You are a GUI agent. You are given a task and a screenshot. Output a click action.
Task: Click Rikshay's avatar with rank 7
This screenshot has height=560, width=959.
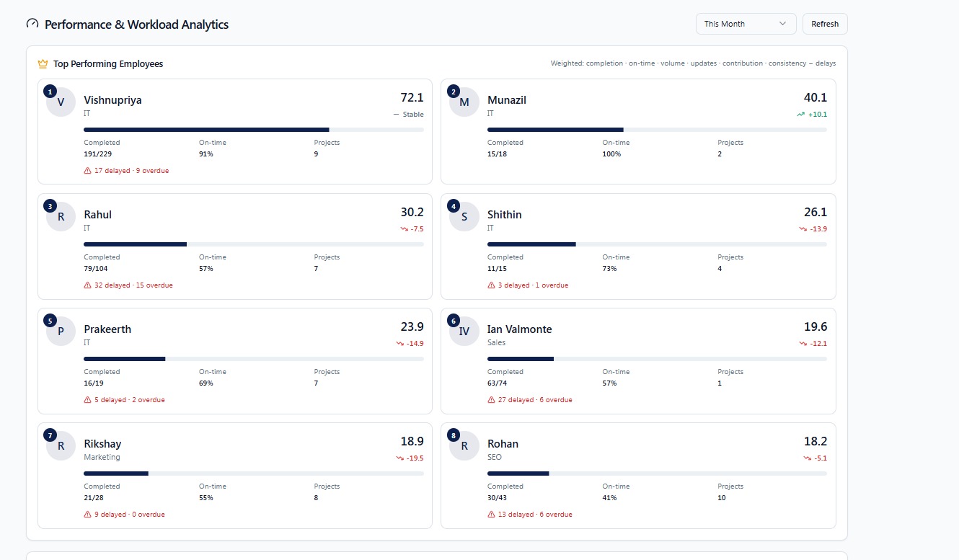[61, 445]
